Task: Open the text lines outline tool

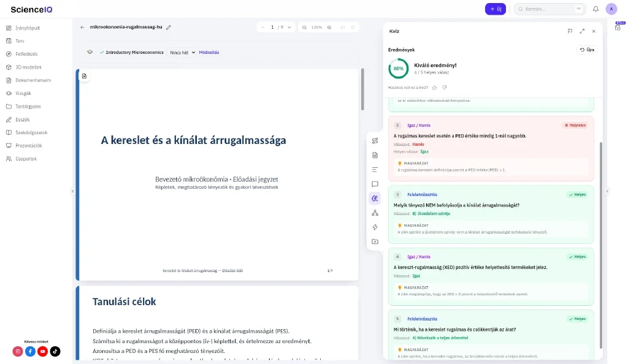Action: click(375, 170)
